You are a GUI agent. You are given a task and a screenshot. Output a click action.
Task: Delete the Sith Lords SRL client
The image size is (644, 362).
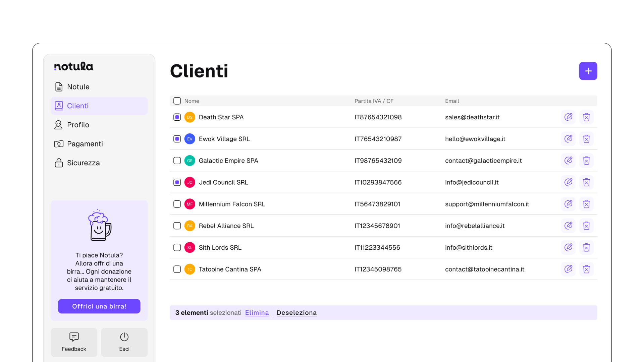pyautogui.click(x=586, y=247)
